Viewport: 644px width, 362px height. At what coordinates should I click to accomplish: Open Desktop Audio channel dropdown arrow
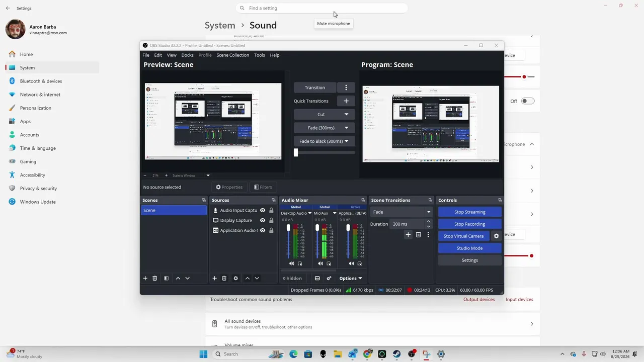click(x=310, y=213)
